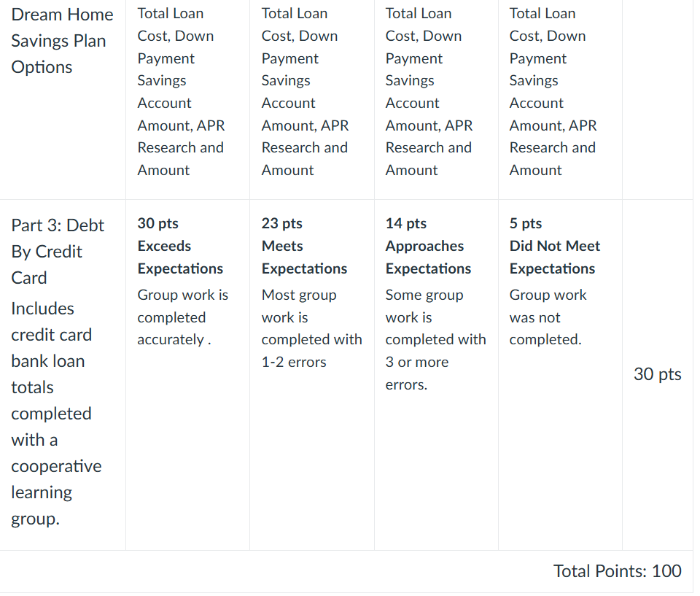Click the 30 pts criterion score cell
This screenshot has width=700, height=596.
(x=657, y=374)
